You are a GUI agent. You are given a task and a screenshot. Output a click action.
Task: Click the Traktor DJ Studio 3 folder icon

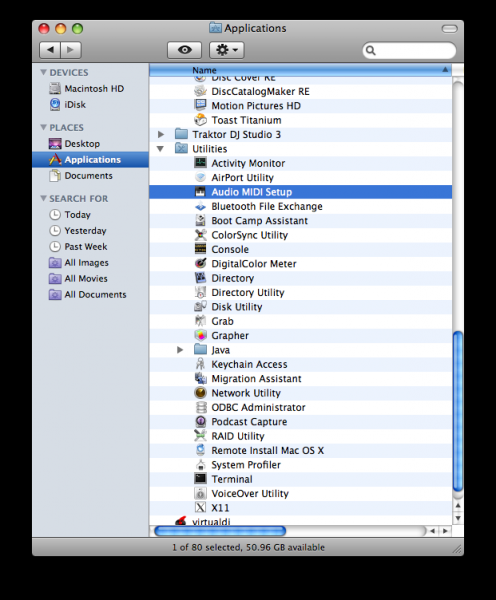(x=181, y=134)
